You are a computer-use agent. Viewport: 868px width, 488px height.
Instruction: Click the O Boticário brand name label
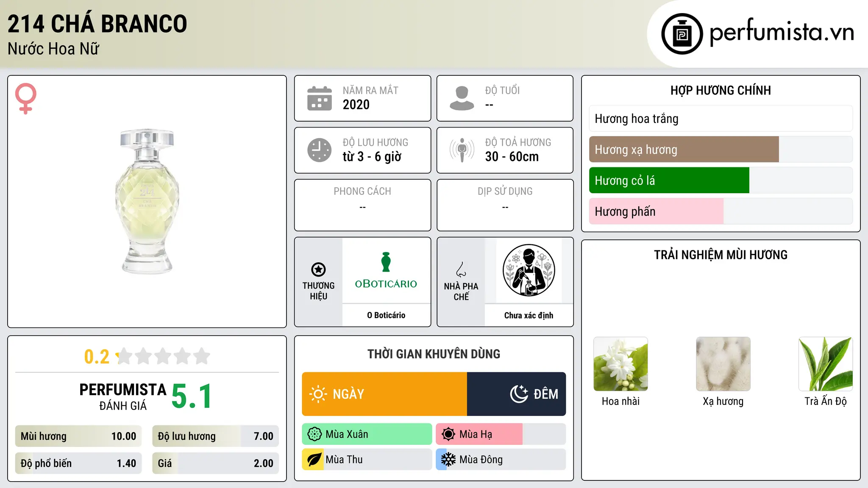click(x=386, y=315)
